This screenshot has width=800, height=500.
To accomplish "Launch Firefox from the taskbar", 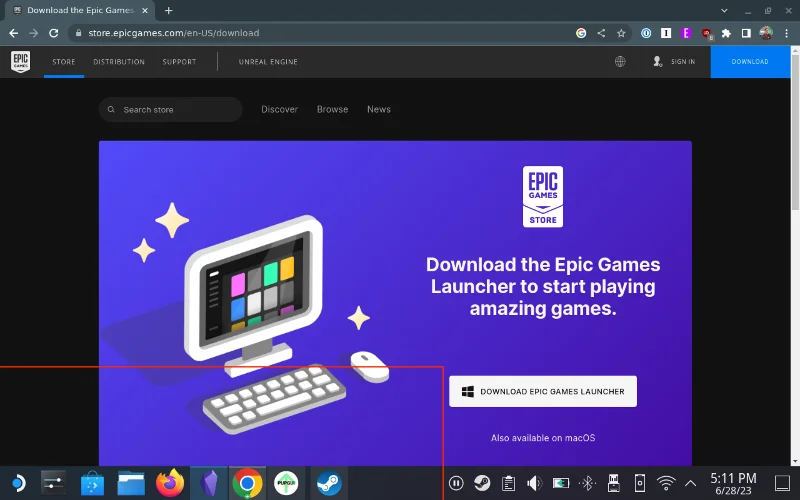I will tap(170, 483).
